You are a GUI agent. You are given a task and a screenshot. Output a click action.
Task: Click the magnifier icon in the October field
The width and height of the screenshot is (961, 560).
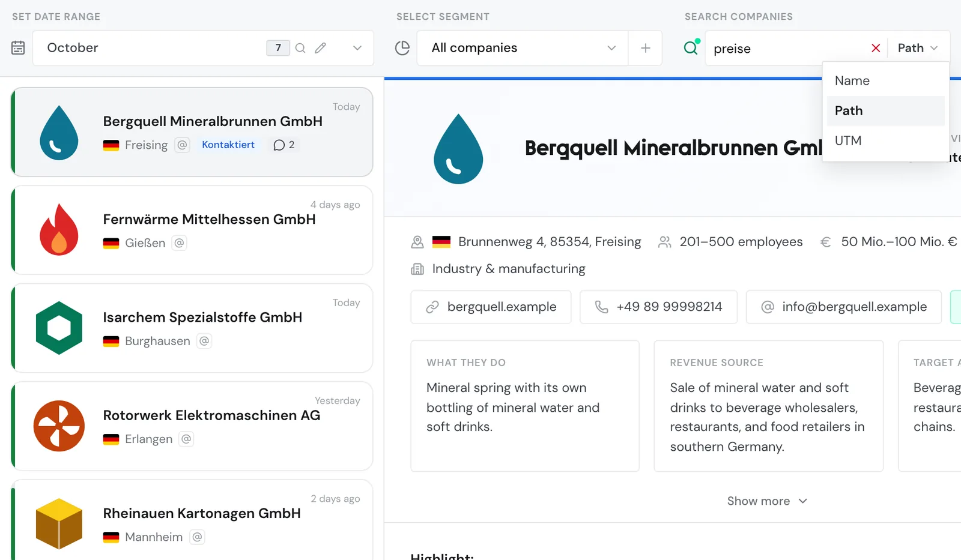(x=300, y=48)
